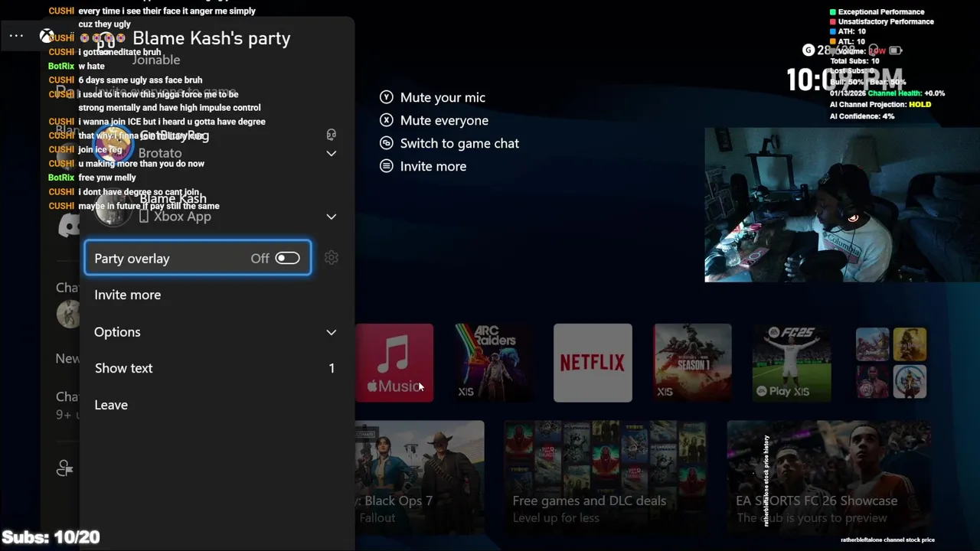The width and height of the screenshot is (980, 551).
Task: Click the Y button icon by Mute your mic
Action: pos(387,97)
